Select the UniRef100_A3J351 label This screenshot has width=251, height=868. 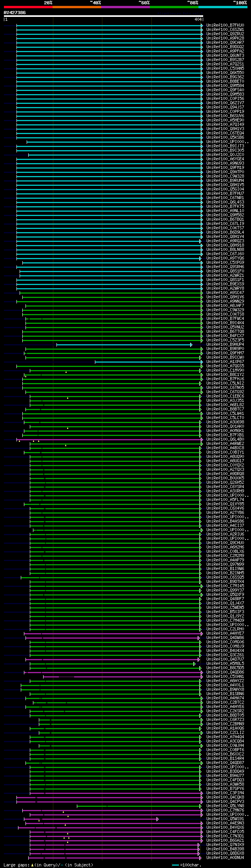225,401
